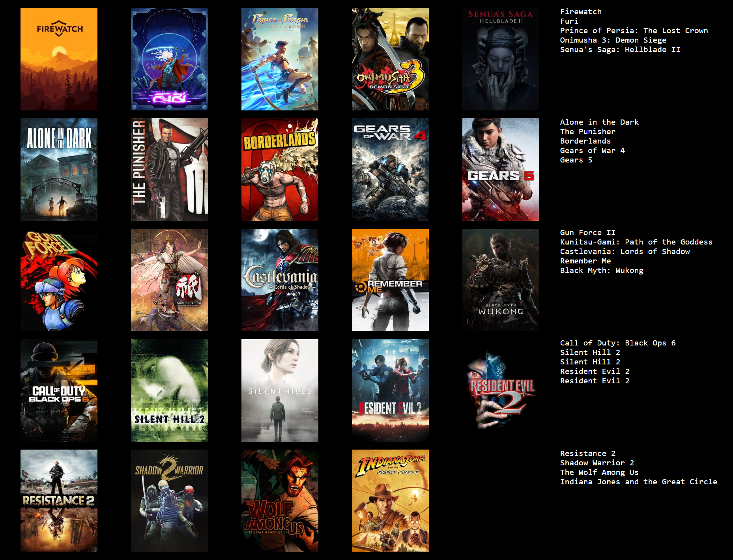
Task: Select the "Furi" title text
Action: click(569, 21)
